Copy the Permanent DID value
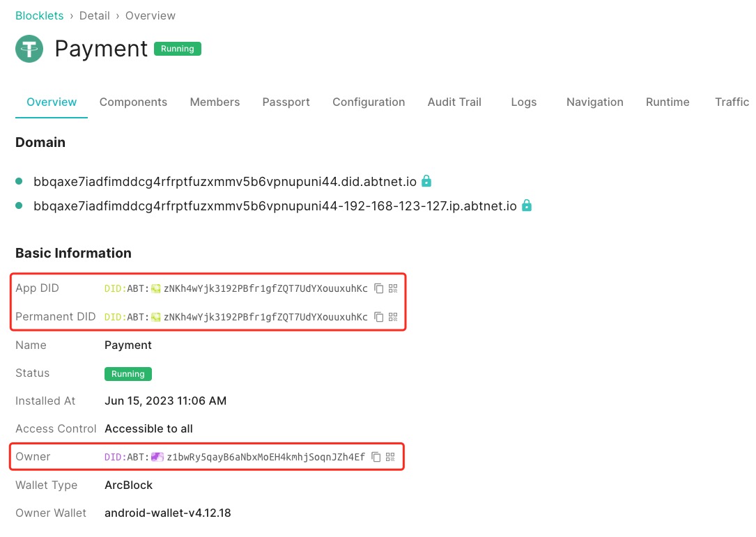This screenshot has width=756, height=537. pyautogui.click(x=379, y=317)
